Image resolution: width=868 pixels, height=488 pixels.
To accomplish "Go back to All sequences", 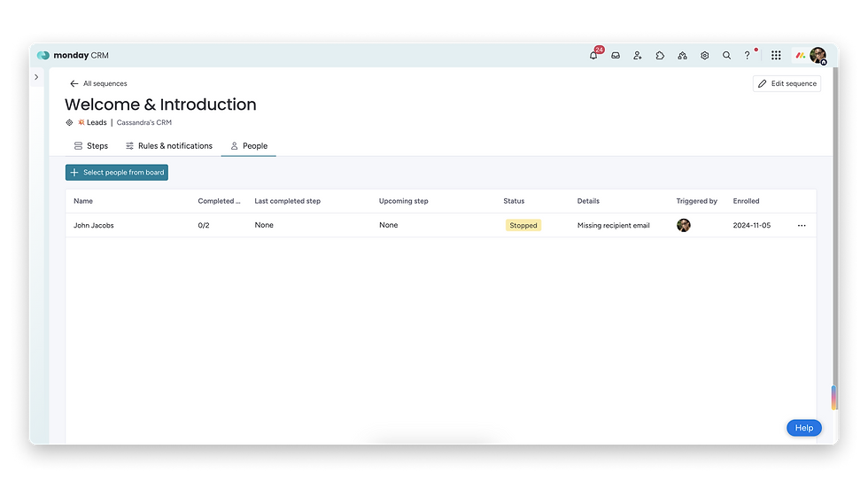I will click(98, 83).
